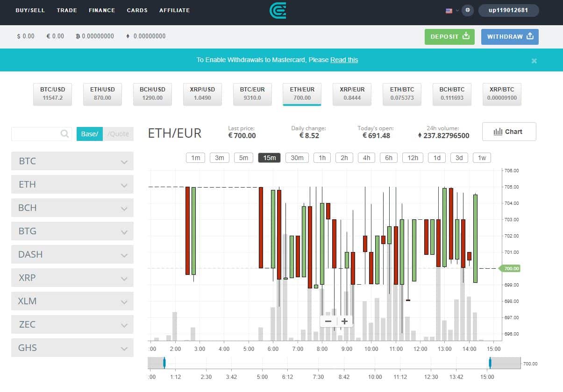Click the green 700.00 price marker

click(511, 268)
